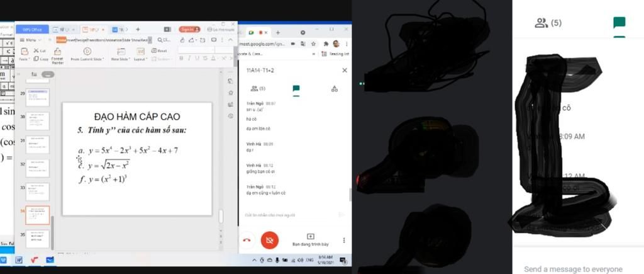Open the red math app taskbar icon
Image resolution: width=644 pixels, height=274 pixels.
point(35,260)
